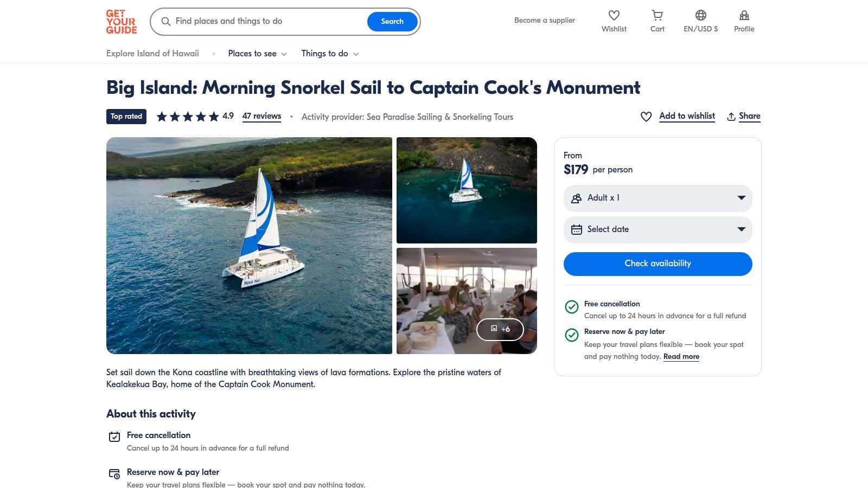Click the blue Search button
868x488 pixels.
point(392,22)
